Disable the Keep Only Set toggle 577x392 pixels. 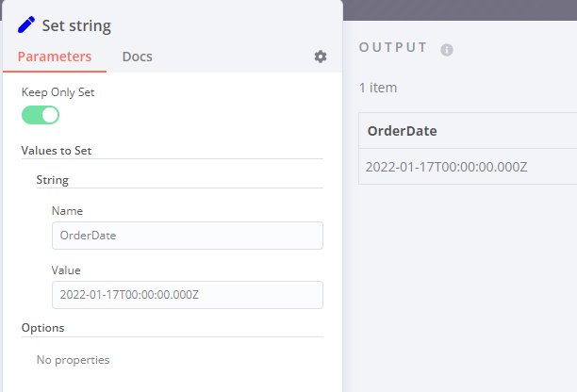[x=41, y=115]
